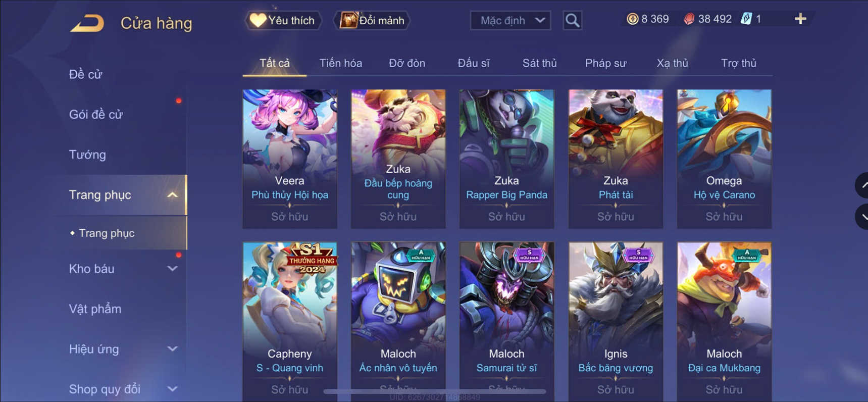Viewport: 868px width, 402px height.
Task: Expand the Kho báu sidebar section
Action: tap(173, 269)
